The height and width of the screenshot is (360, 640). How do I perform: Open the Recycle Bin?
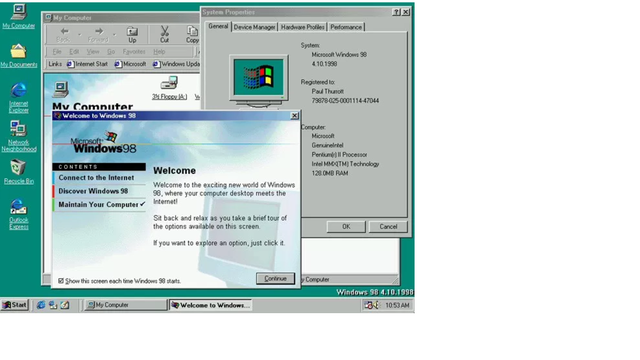pos(18,171)
